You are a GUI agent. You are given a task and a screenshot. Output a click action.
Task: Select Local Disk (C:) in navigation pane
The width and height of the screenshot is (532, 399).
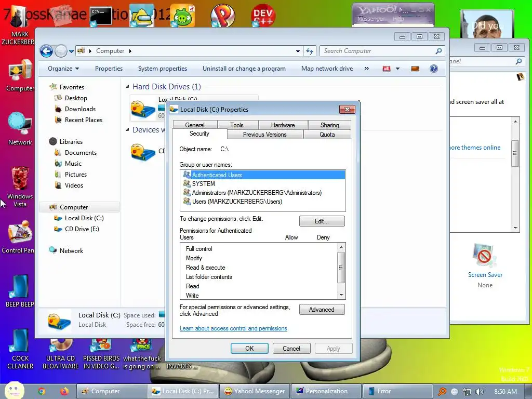coord(84,218)
